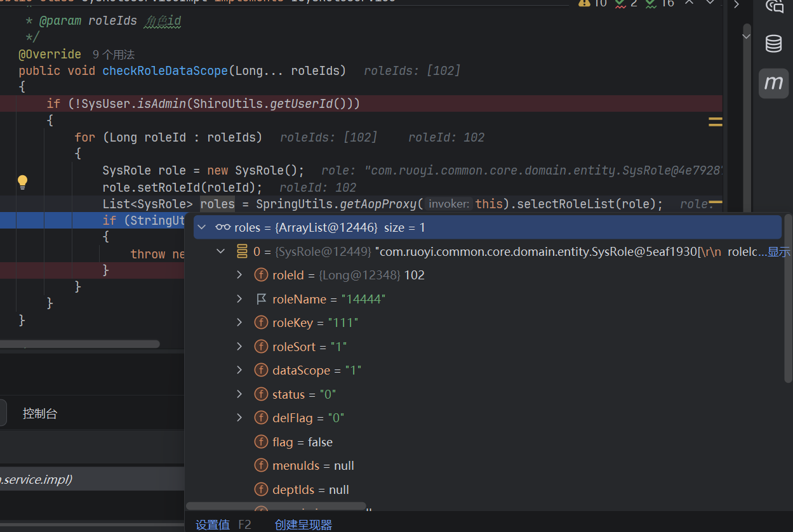Click the throw statement text
The image size is (793, 532).
point(157,254)
